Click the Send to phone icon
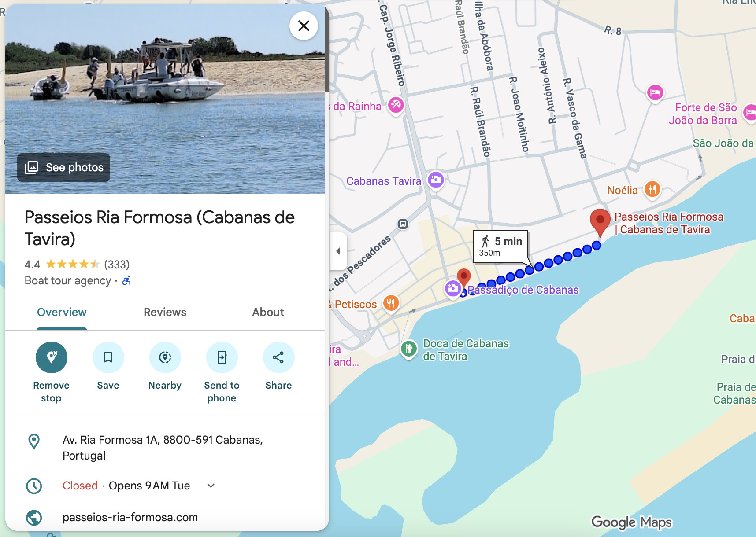Image resolution: width=756 pixels, height=537 pixels. pos(222,357)
